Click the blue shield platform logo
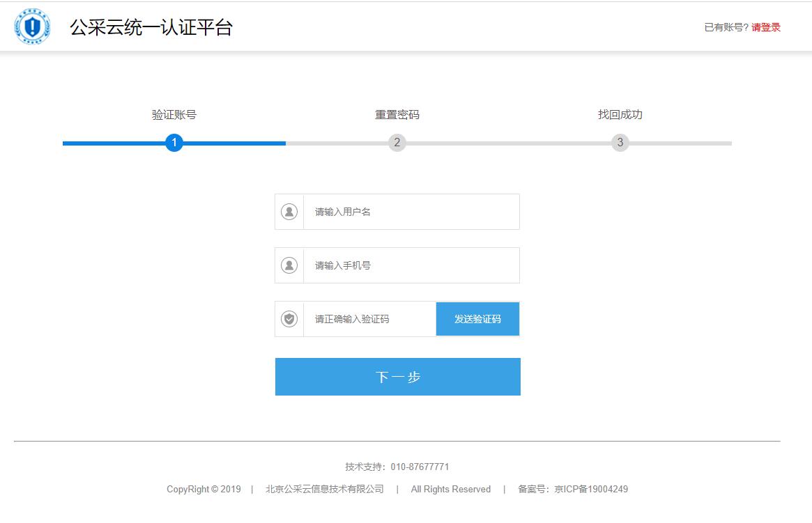 tap(32, 27)
